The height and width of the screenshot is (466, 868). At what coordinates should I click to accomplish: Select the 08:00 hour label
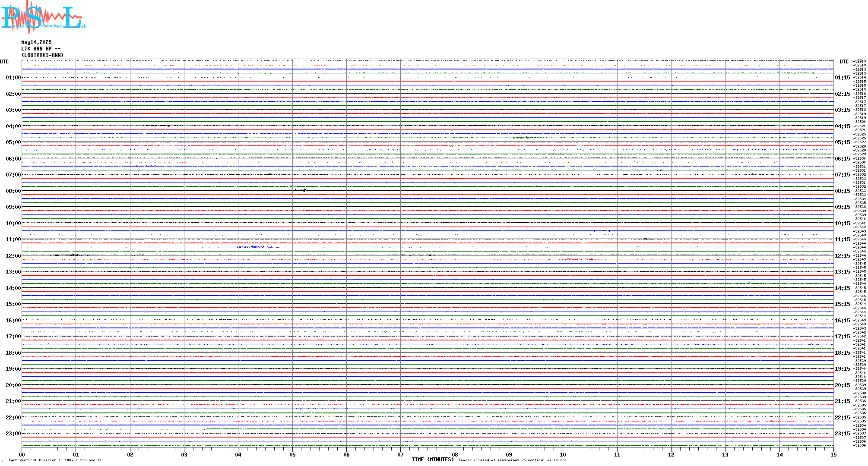point(13,191)
